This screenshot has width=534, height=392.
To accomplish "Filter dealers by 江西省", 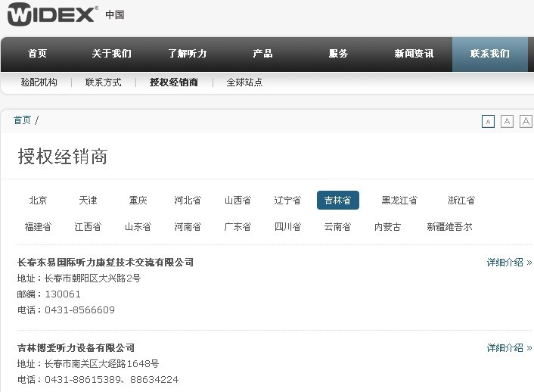I will click(88, 227).
